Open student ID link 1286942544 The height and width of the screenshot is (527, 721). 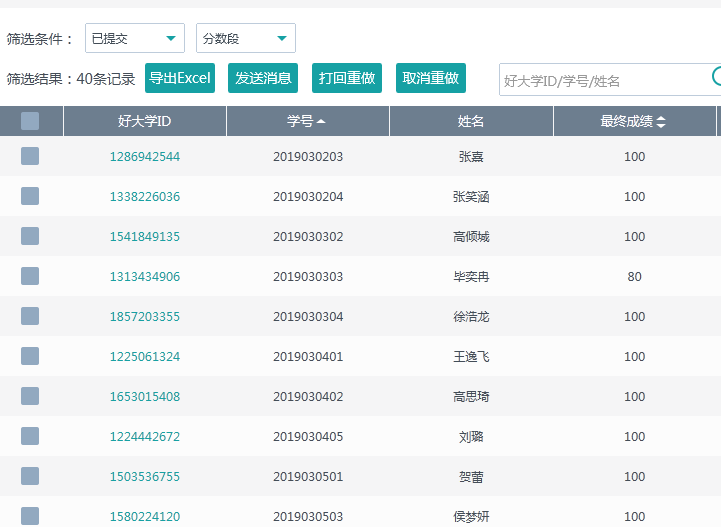[145, 157]
